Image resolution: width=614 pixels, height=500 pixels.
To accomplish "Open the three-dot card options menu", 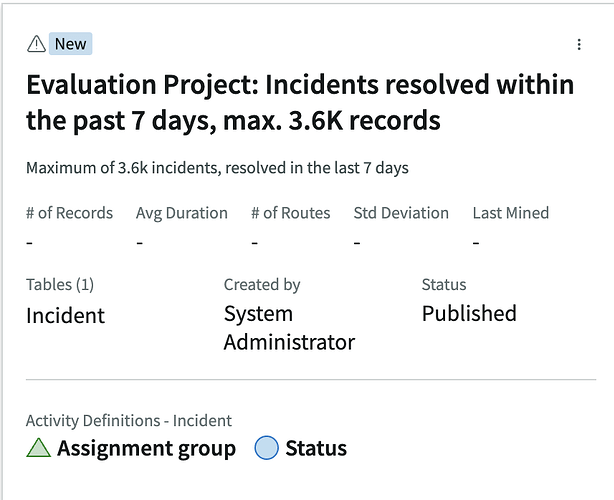I will 579,44.
